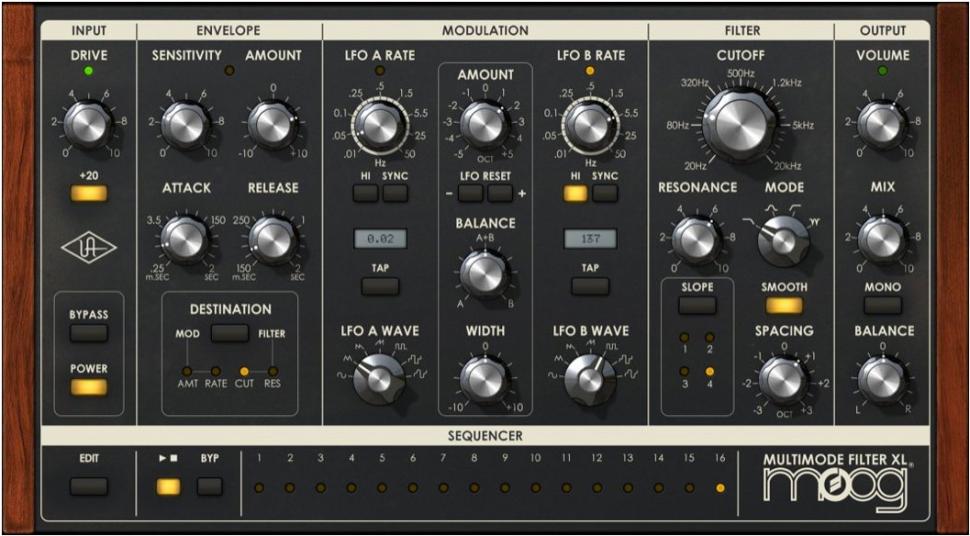This screenshot has width=970, height=536.
Task: Click the Attack knob
Action: coord(186,240)
